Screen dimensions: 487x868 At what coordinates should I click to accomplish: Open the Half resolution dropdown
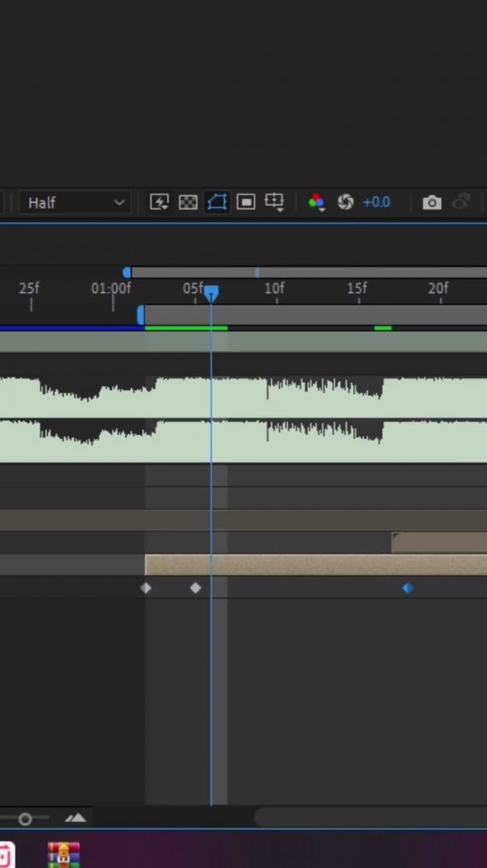pyautogui.click(x=76, y=202)
